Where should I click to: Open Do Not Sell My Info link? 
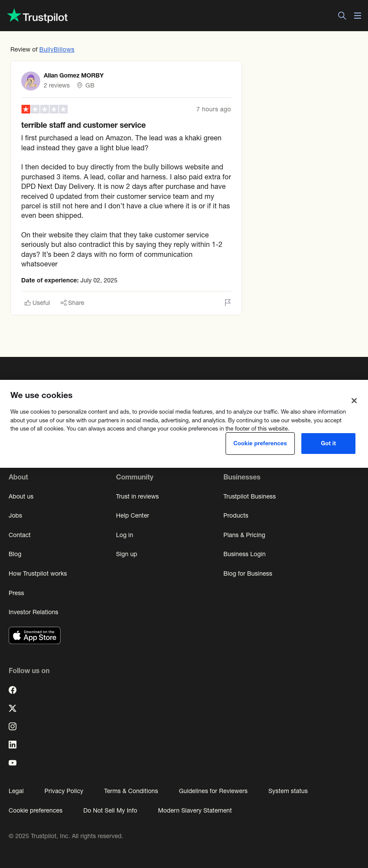[110, 810]
